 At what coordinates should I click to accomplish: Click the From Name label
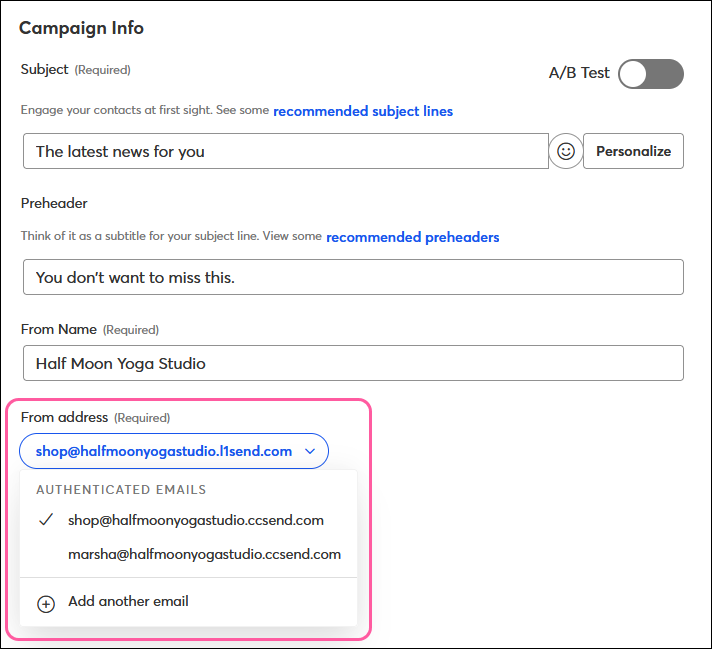(x=59, y=329)
